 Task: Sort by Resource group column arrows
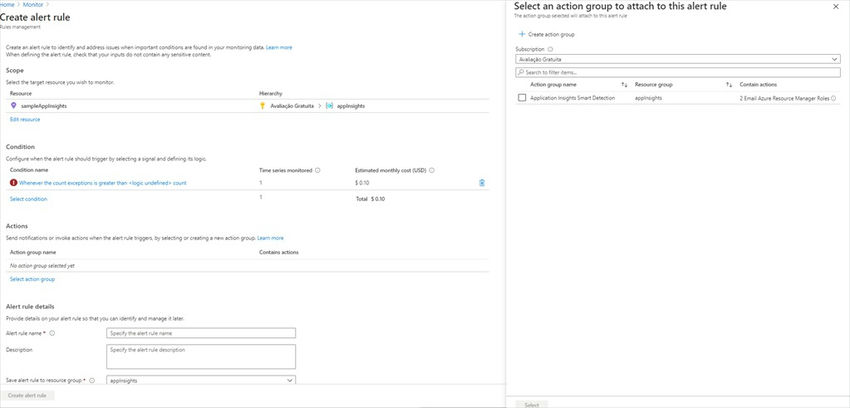pyautogui.click(x=729, y=85)
